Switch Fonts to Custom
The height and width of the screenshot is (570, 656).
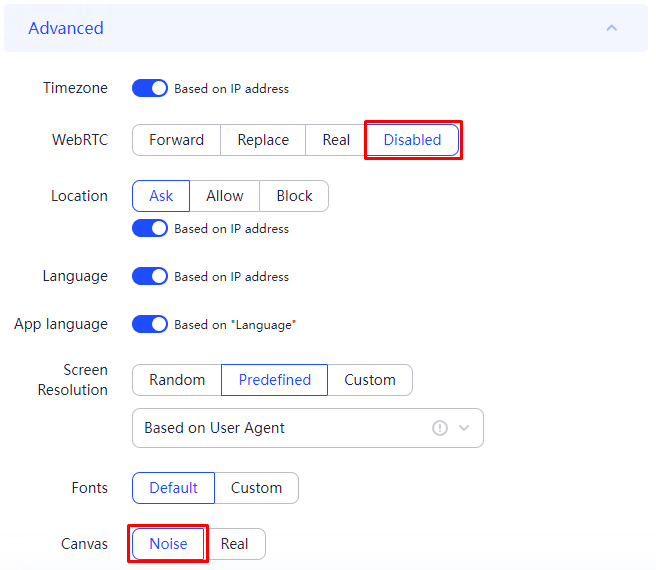(x=256, y=488)
